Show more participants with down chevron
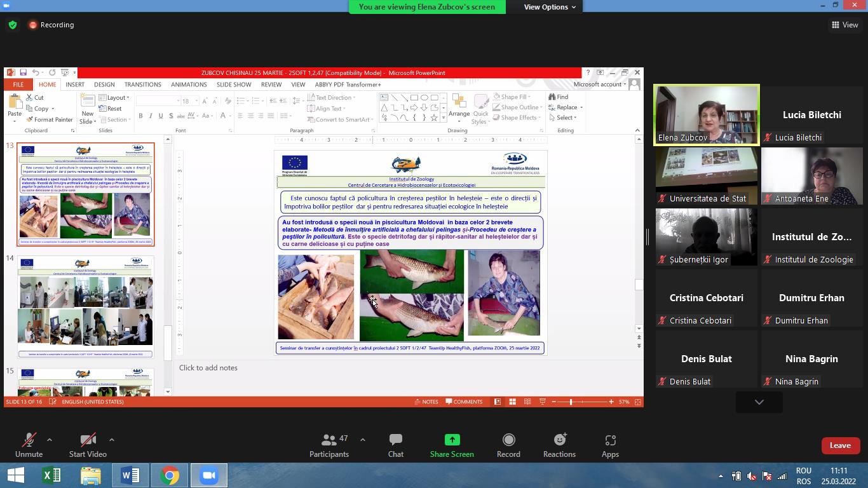The height and width of the screenshot is (488, 868). coord(759,402)
